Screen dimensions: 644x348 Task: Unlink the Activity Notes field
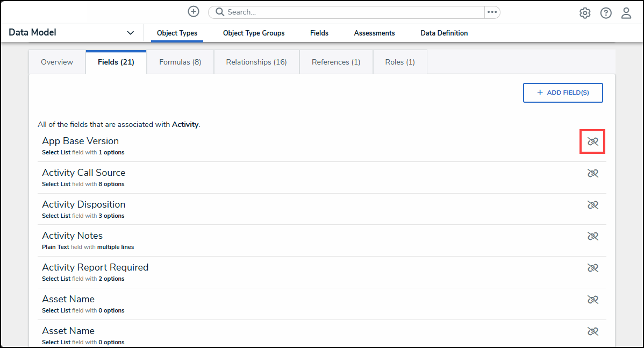tap(592, 236)
